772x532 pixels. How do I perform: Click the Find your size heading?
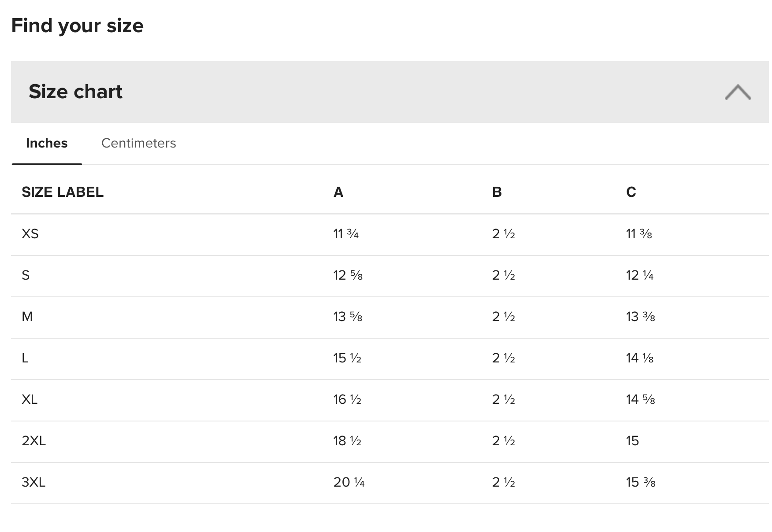pyautogui.click(x=77, y=26)
